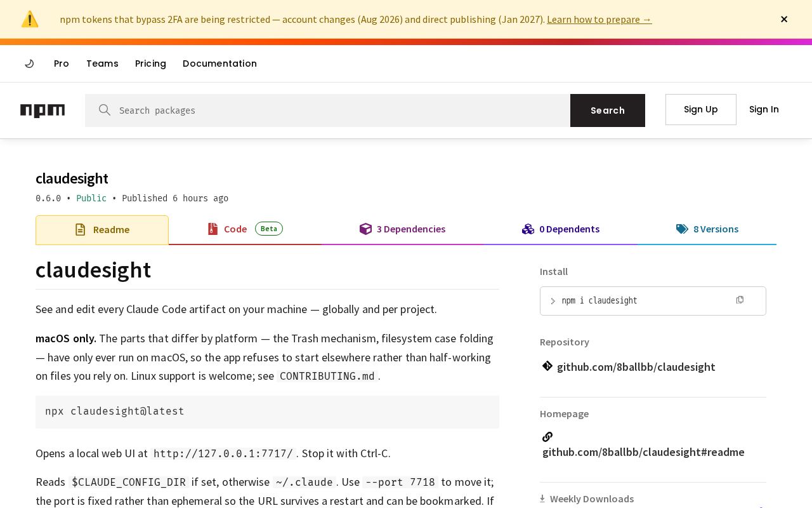The height and width of the screenshot is (508, 812).
Task: Click the Sign Up button
Action: (701, 109)
